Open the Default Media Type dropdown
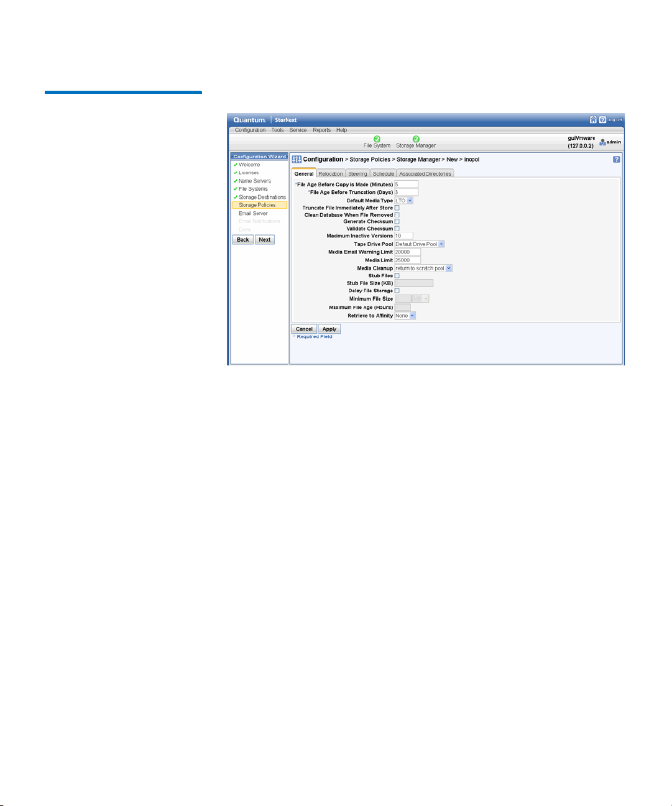Screen dimensions: 672x806 tap(404, 201)
